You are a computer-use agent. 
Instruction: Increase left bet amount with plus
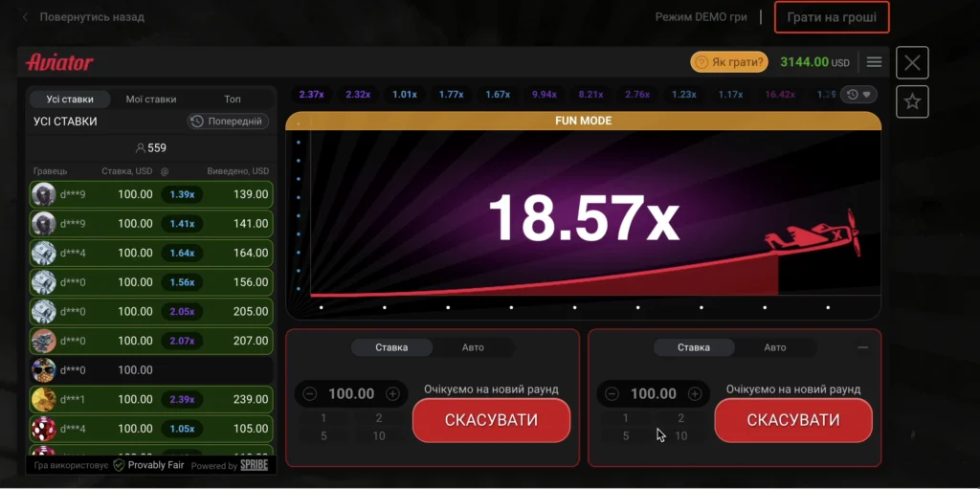pos(392,393)
